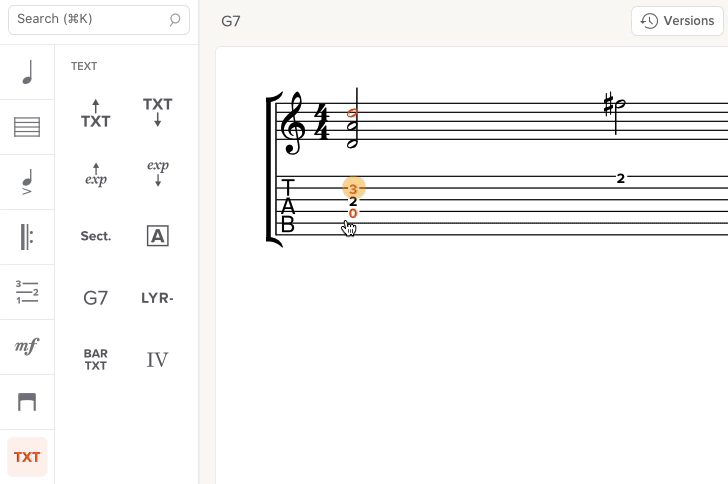728x484 pixels.
Task: Select the staff lines category icon
Action: [x=27, y=127]
